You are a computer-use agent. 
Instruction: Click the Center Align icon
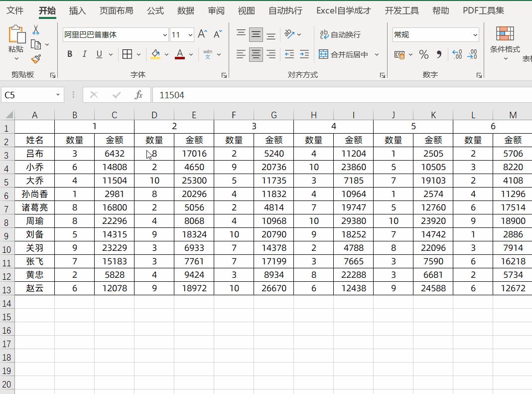(256, 54)
